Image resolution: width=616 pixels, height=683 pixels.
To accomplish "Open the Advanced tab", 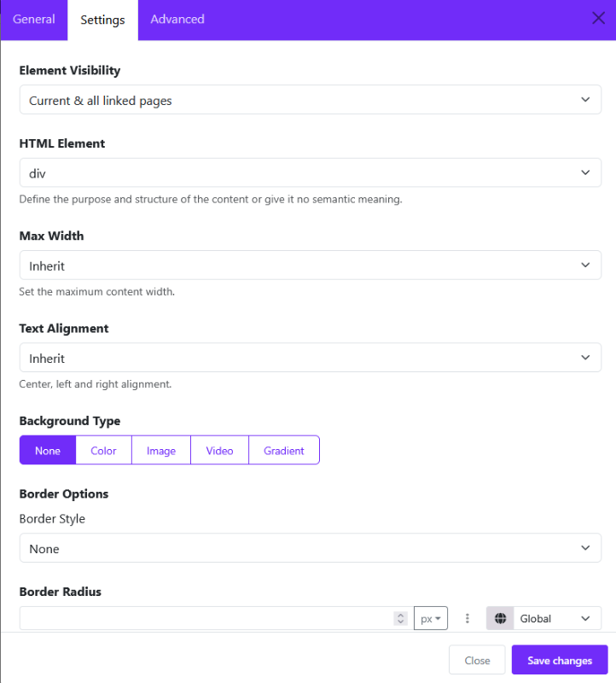I will pos(177,20).
